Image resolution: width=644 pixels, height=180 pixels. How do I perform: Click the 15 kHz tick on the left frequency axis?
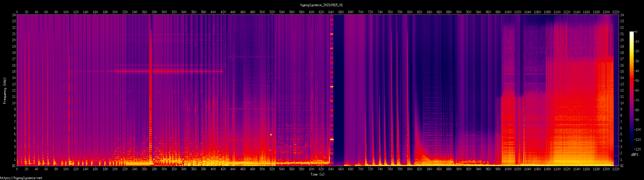[14, 72]
